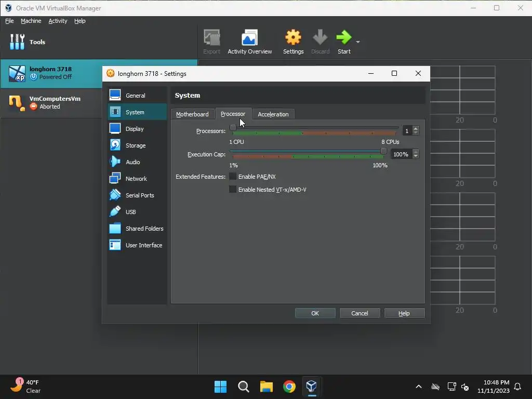
Task: Click the VirtualBox taskbar icon
Action: 312,387
